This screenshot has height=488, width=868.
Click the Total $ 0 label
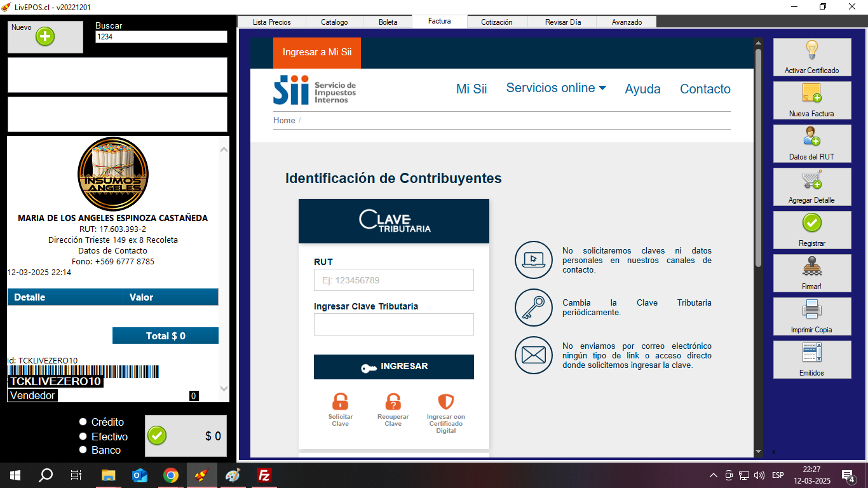tap(165, 335)
